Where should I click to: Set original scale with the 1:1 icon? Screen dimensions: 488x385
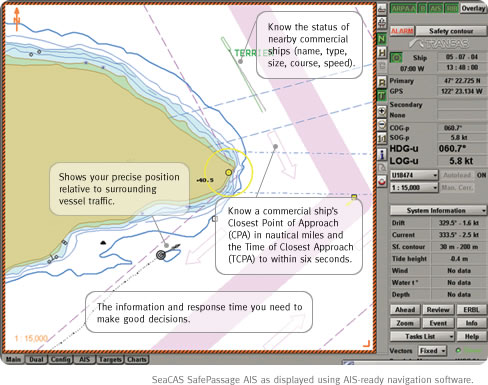(382, 138)
